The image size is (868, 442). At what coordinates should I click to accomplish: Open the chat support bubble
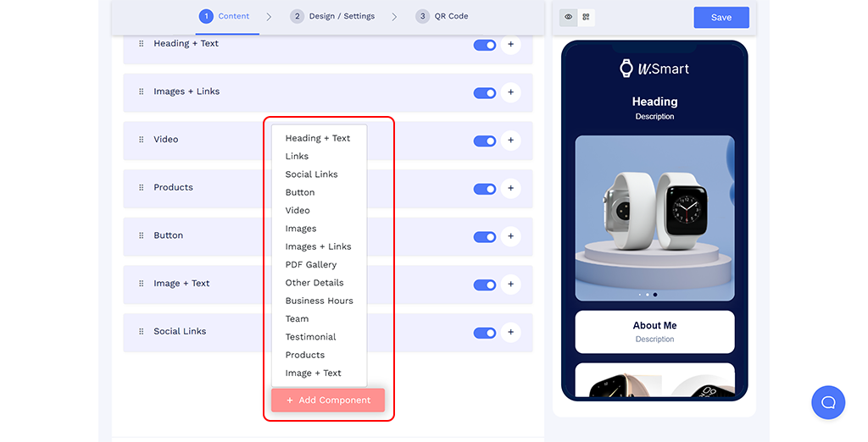pyautogui.click(x=828, y=402)
